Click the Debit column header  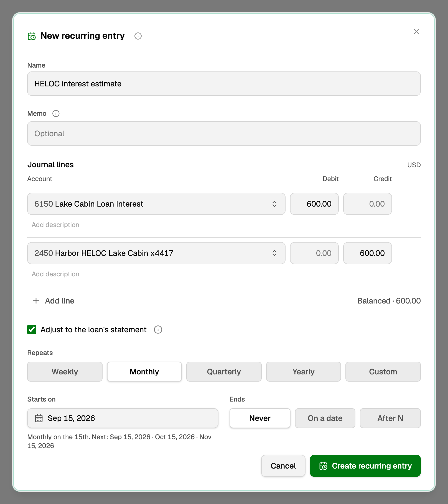tap(330, 179)
